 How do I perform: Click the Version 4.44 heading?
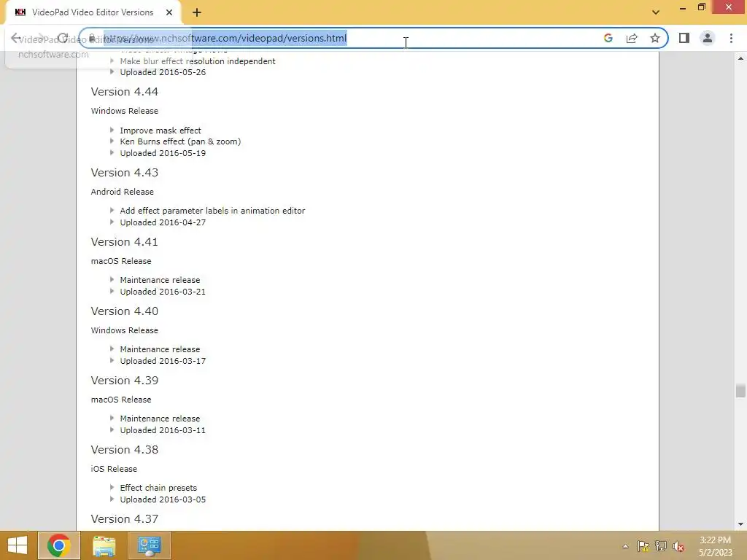124,91
